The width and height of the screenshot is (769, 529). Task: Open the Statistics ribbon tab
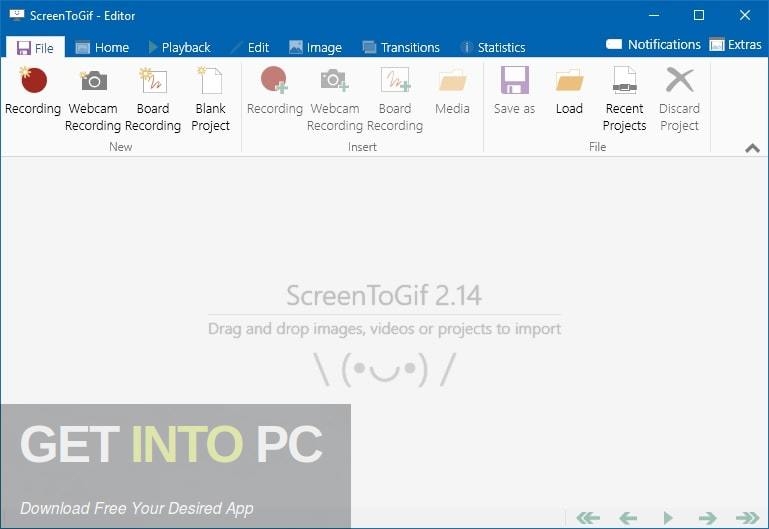[x=493, y=48]
